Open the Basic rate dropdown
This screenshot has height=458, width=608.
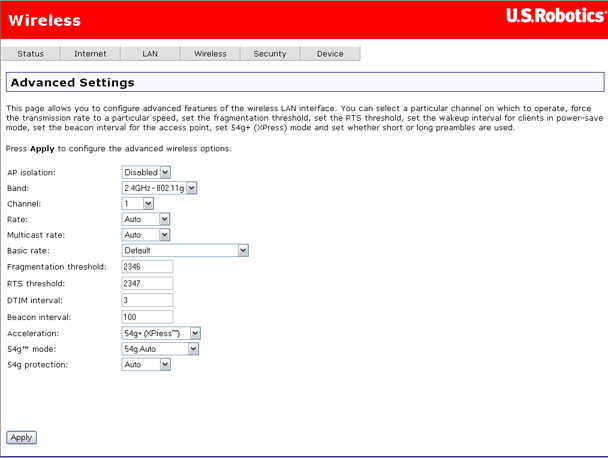pos(185,250)
